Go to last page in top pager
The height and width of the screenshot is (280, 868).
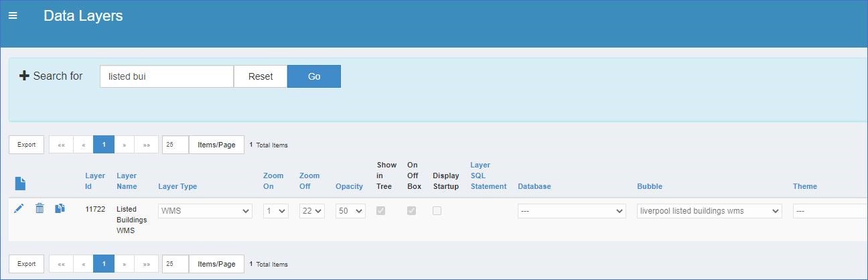point(147,145)
